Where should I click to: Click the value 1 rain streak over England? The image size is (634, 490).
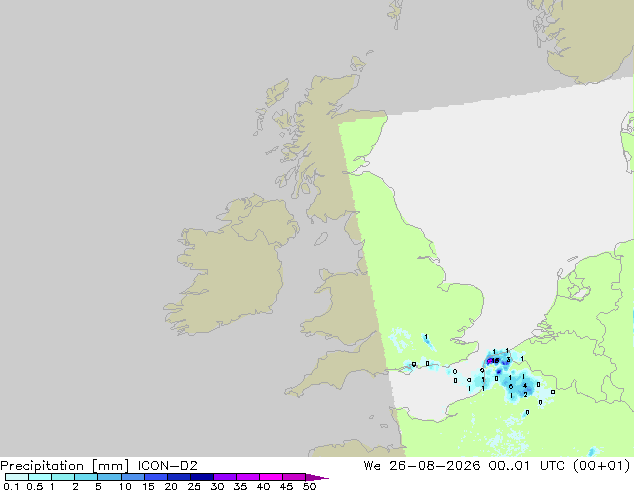[426, 336]
